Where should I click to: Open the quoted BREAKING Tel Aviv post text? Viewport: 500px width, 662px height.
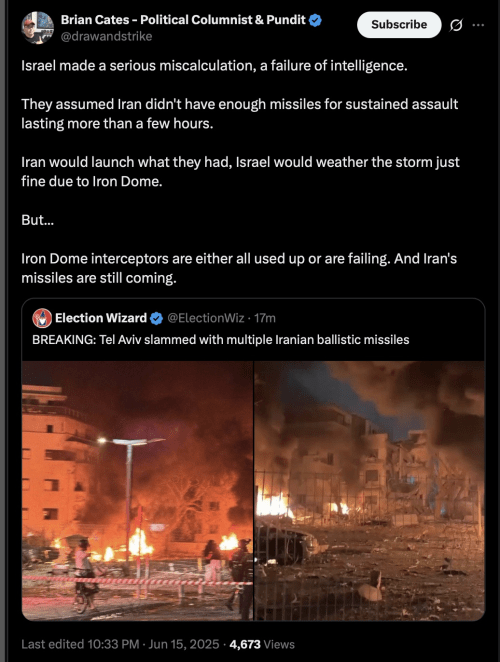(220, 340)
